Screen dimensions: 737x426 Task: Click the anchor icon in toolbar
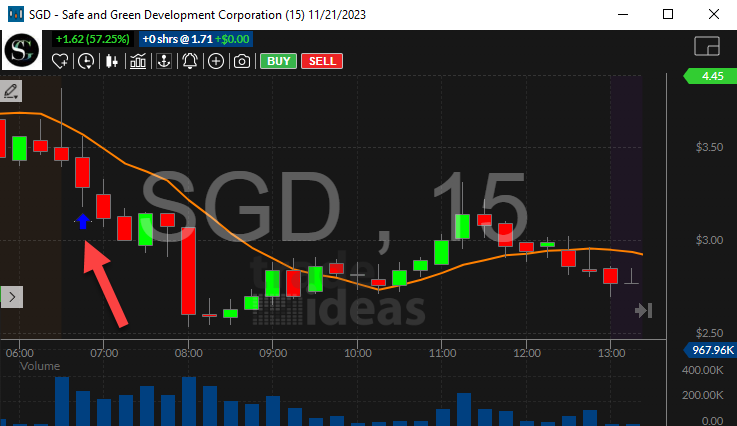pos(164,61)
